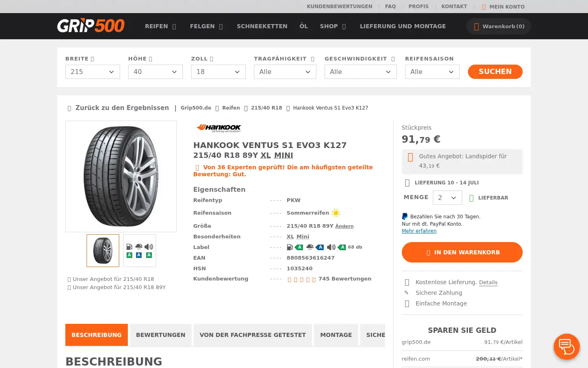Open the Zoll dropdown showing 18
This screenshot has height=368, width=588.
[x=218, y=72]
